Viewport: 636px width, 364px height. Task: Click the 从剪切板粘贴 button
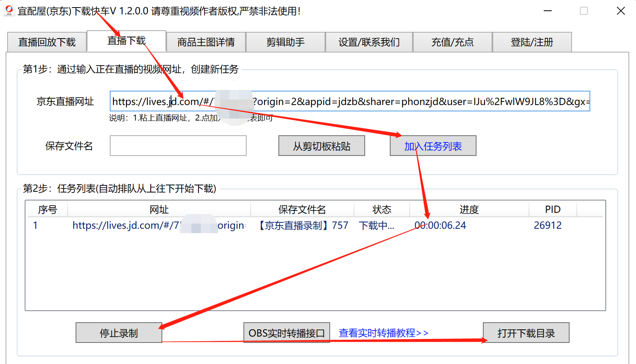322,146
